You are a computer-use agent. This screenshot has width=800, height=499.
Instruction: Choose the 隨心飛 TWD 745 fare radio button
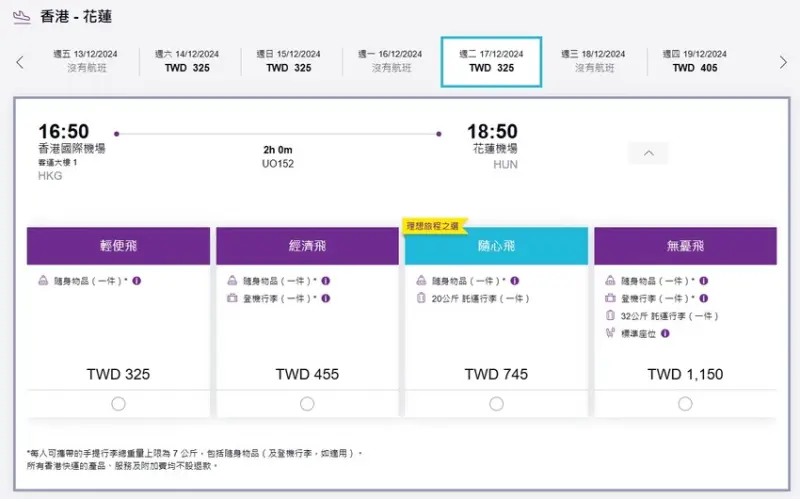(496, 403)
